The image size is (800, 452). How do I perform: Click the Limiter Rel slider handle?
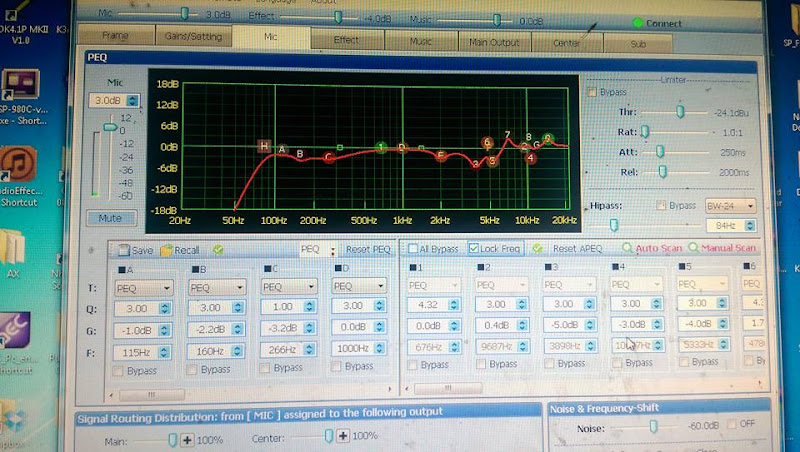[x=662, y=172]
